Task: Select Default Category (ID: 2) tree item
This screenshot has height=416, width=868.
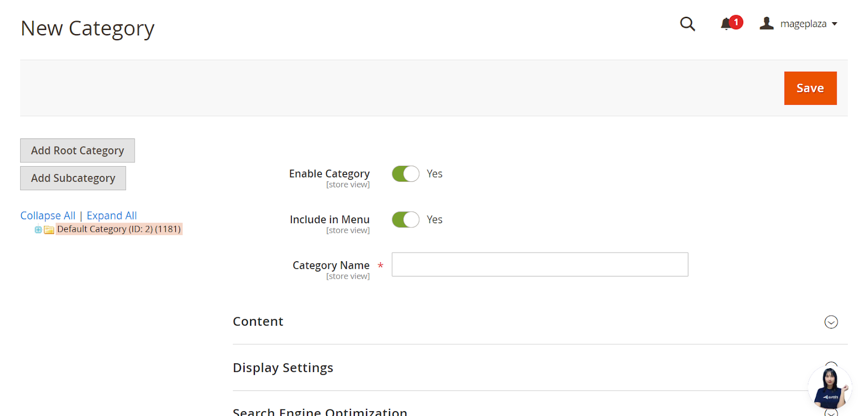Action: 119,229
